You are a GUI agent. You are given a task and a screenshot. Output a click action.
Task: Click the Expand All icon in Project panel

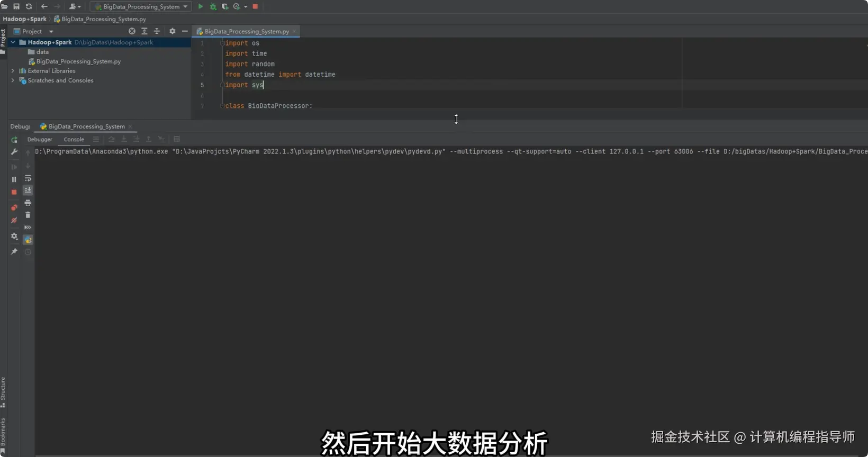click(x=144, y=31)
